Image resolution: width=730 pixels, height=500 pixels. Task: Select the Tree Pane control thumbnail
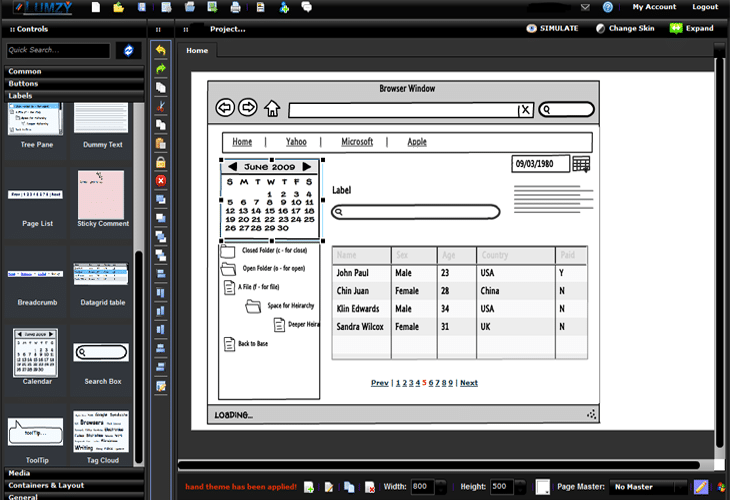[x=35, y=119]
